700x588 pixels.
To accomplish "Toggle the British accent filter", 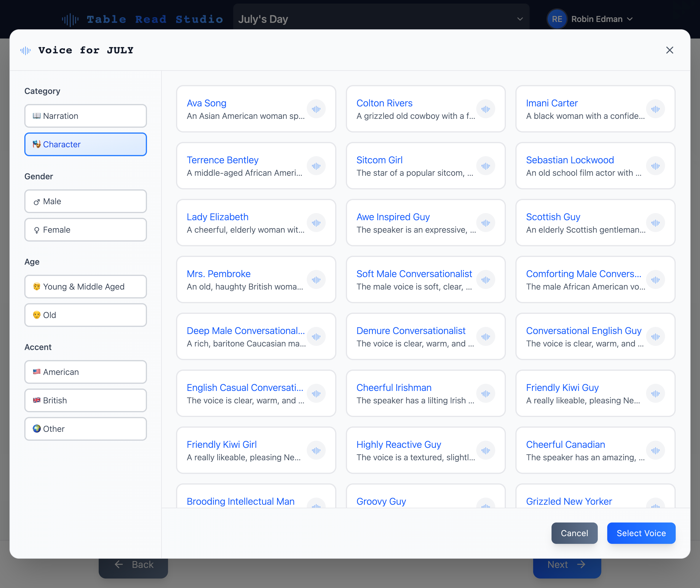I will [x=85, y=400].
